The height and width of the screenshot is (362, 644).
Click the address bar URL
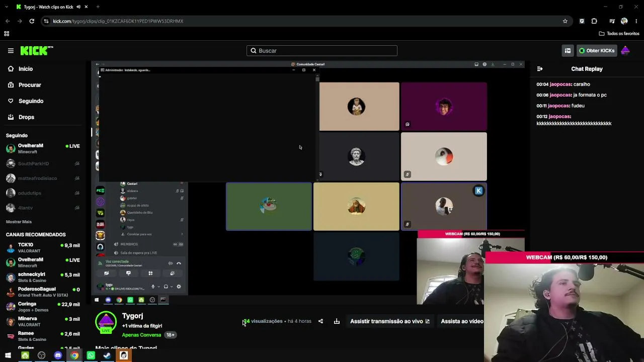[118, 21]
